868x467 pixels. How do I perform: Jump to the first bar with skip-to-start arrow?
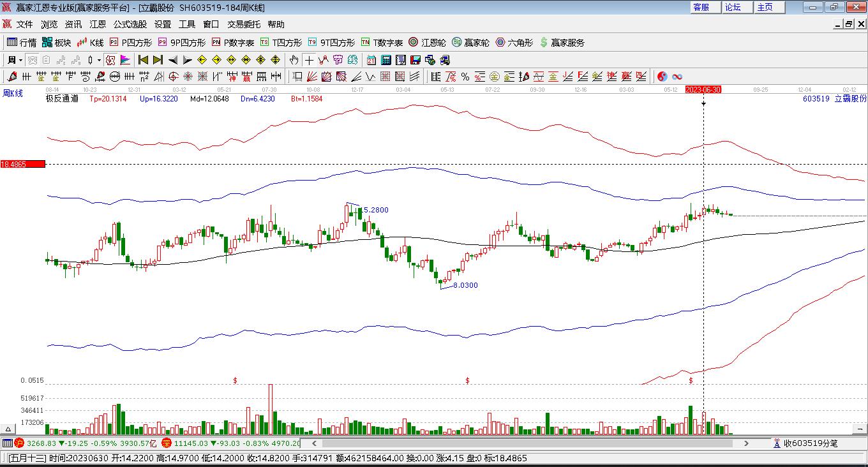[x=143, y=60]
